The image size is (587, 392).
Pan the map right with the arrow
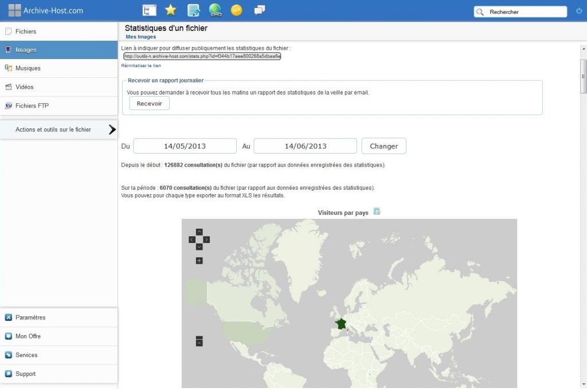206,240
